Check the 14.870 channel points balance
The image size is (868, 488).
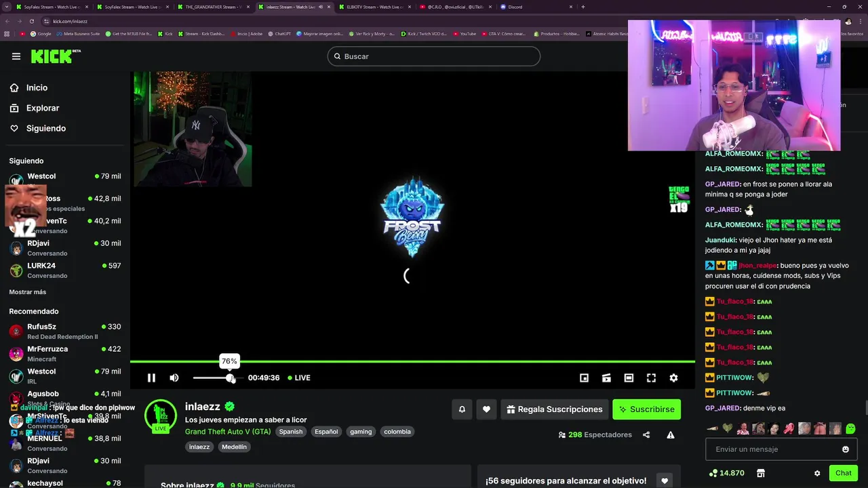click(x=726, y=473)
